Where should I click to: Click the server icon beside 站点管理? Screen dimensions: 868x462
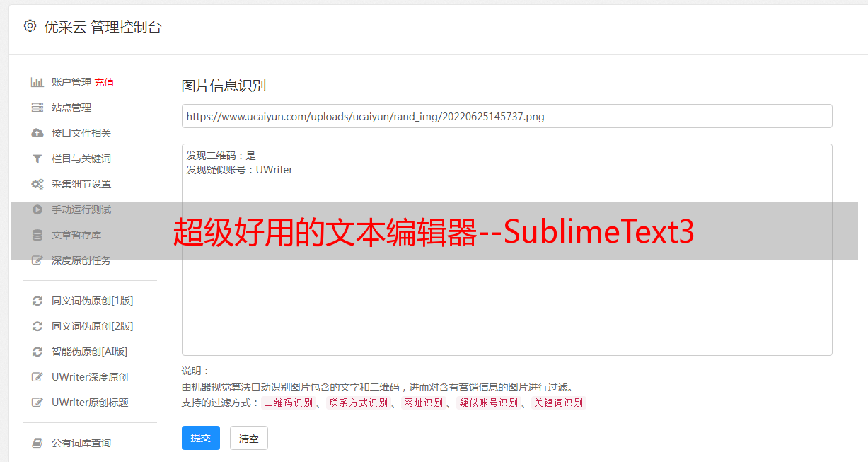pyautogui.click(x=37, y=108)
